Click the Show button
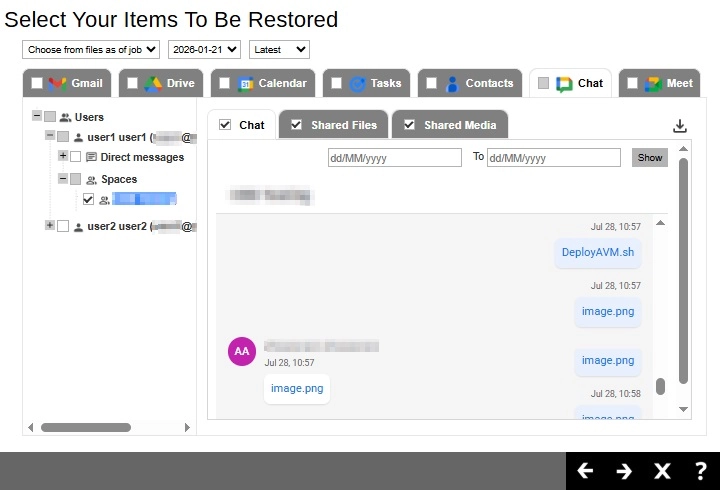Image resolution: width=720 pixels, height=490 pixels. click(649, 157)
